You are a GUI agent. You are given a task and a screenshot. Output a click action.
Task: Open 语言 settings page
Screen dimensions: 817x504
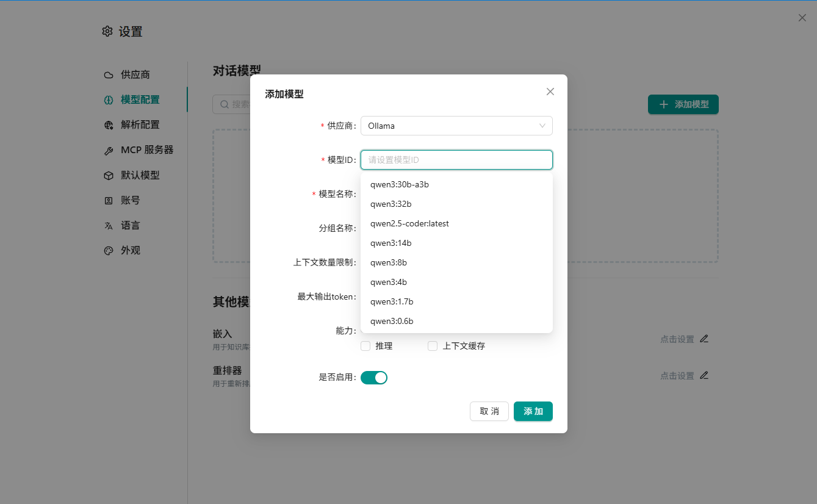[131, 225]
